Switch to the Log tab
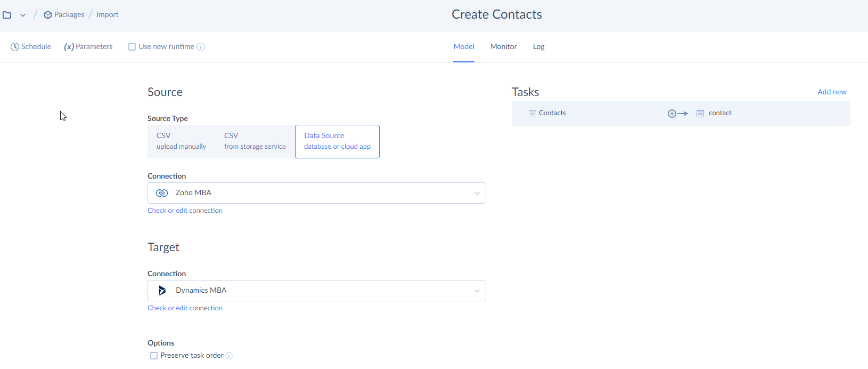Viewport: 868px width, 369px height. coord(538,47)
